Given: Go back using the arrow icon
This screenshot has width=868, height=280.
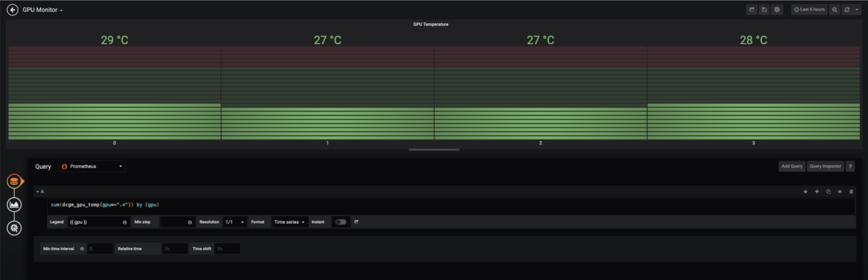Looking at the screenshot, I should point(12,10).
